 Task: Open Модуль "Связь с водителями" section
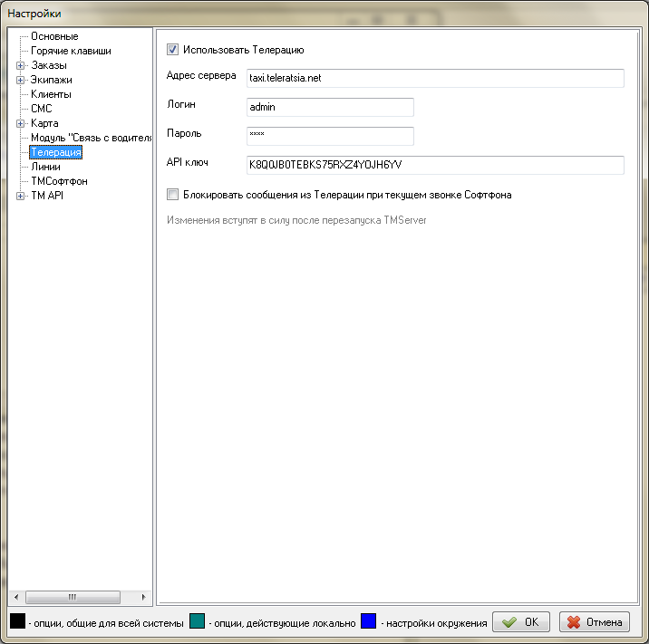pyautogui.click(x=91, y=138)
